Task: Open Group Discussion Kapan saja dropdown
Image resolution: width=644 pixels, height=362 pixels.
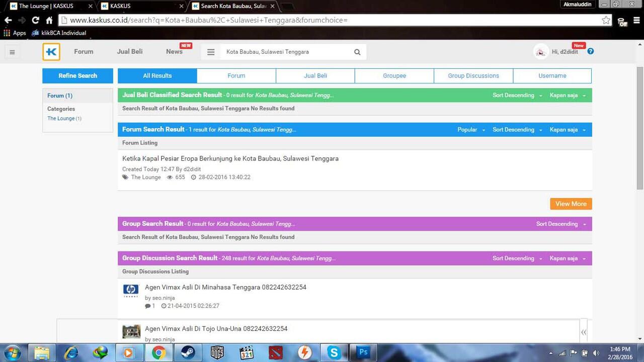Action: tap(568, 258)
